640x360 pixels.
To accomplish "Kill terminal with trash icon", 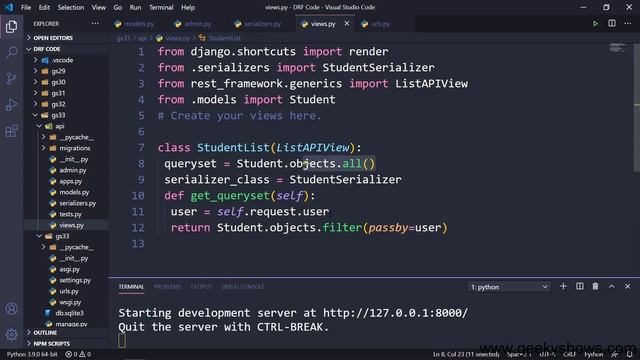I will click(x=596, y=287).
